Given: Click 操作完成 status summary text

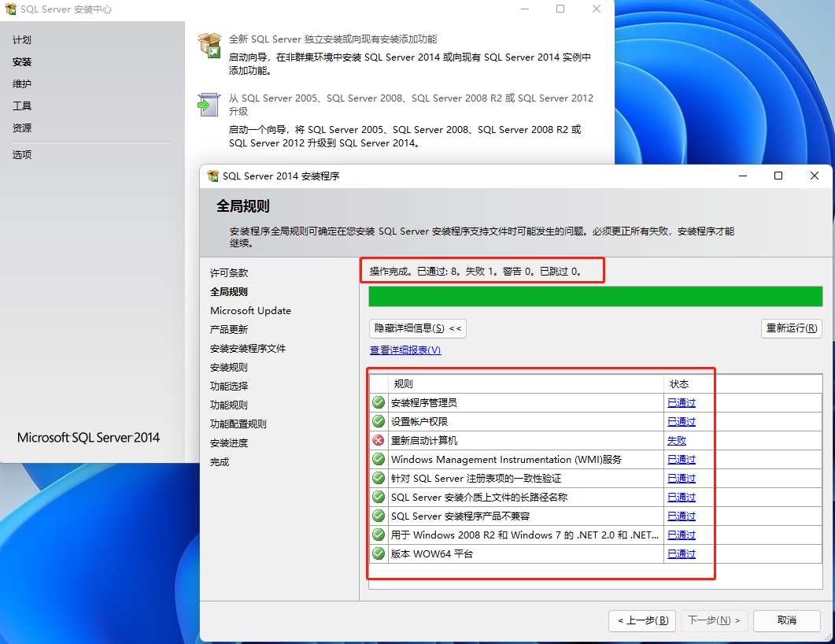Looking at the screenshot, I should point(475,271).
